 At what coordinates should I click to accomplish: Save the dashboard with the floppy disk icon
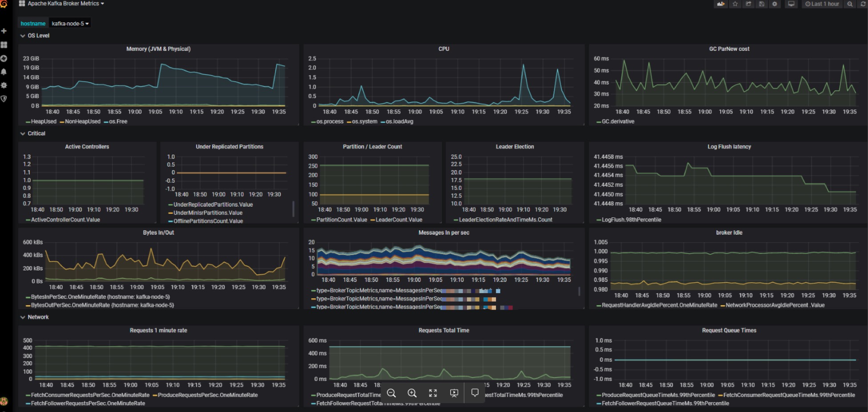(762, 4)
